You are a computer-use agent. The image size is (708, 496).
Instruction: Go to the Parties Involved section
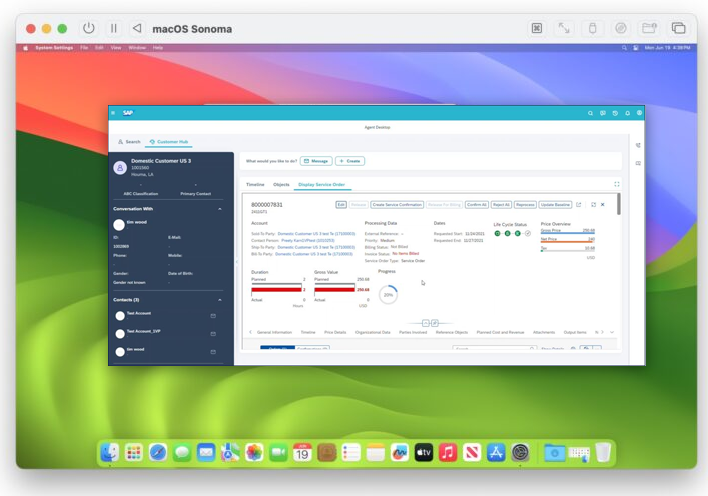tap(413, 332)
